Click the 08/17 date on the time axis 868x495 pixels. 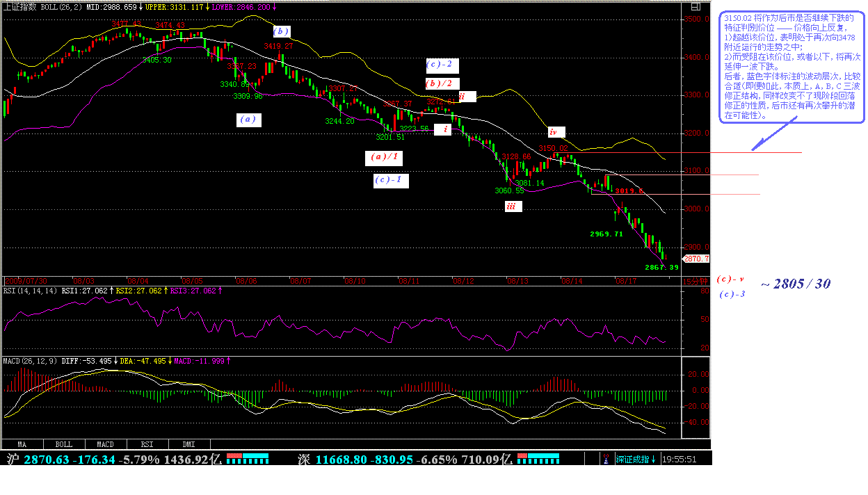click(627, 282)
